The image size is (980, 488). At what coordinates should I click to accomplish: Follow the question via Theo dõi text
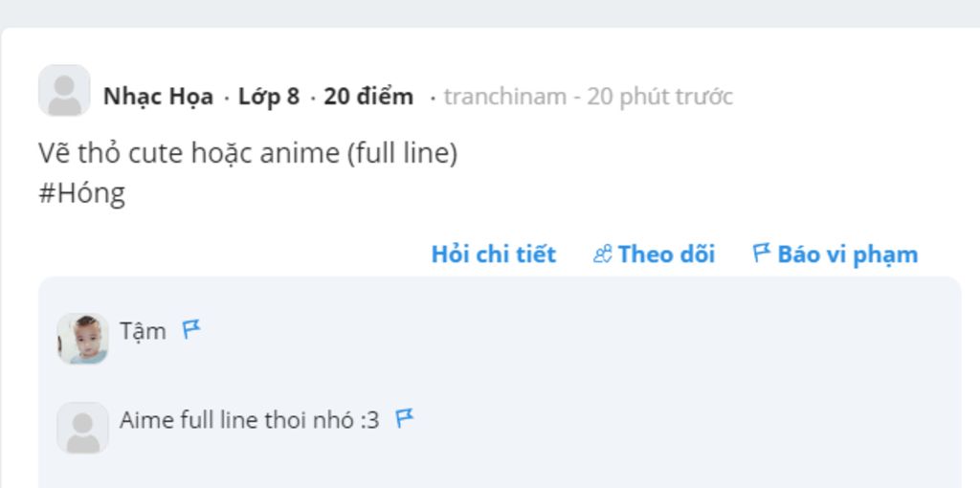tap(666, 255)
